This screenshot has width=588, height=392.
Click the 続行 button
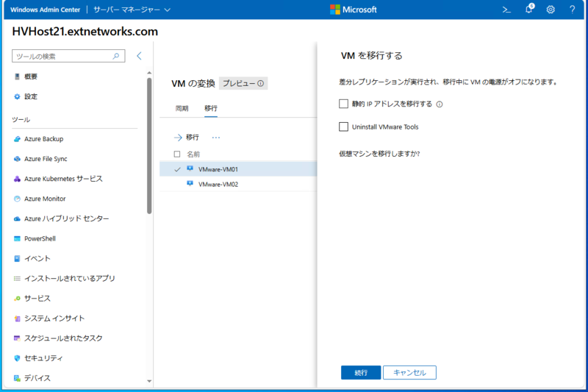(x=361, y=372)
